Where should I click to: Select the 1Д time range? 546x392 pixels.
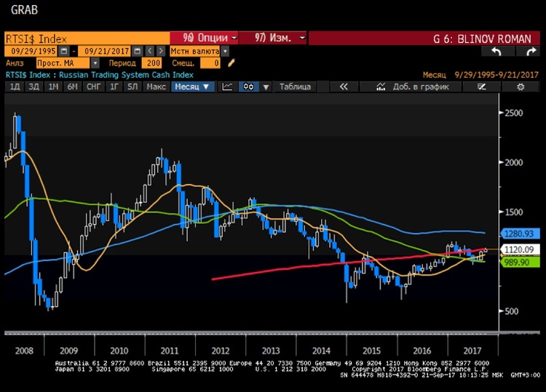(x=14, y=87)
